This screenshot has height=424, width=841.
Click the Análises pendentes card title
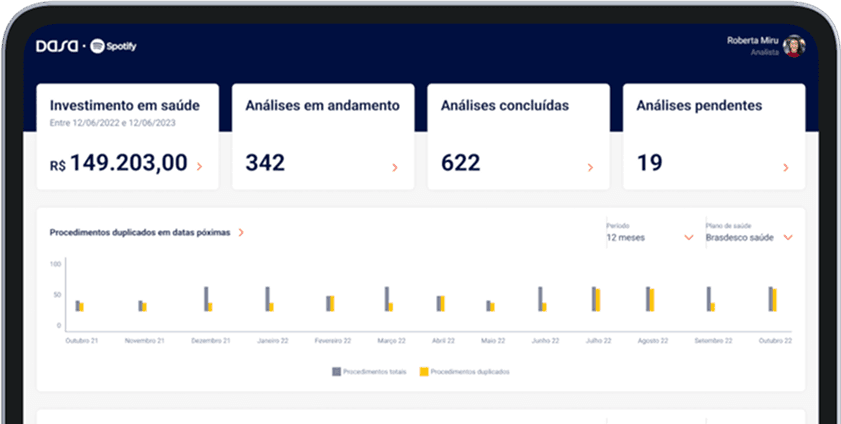[699, 106]
